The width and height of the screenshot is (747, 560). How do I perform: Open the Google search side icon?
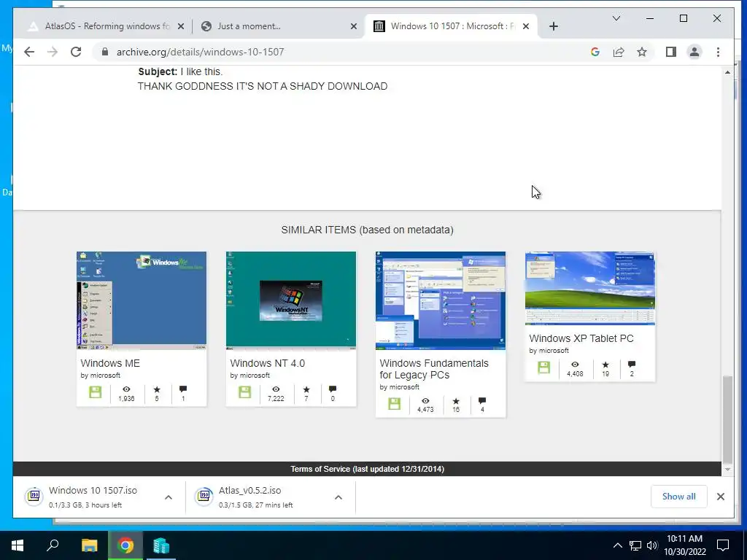coord(595,52)
